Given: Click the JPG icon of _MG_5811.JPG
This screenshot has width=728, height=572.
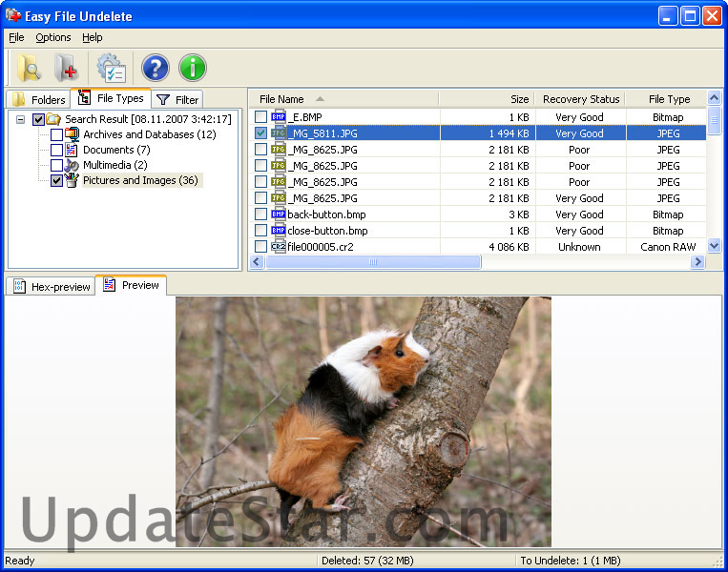Looking at the screenshot, I should point(278,133).
